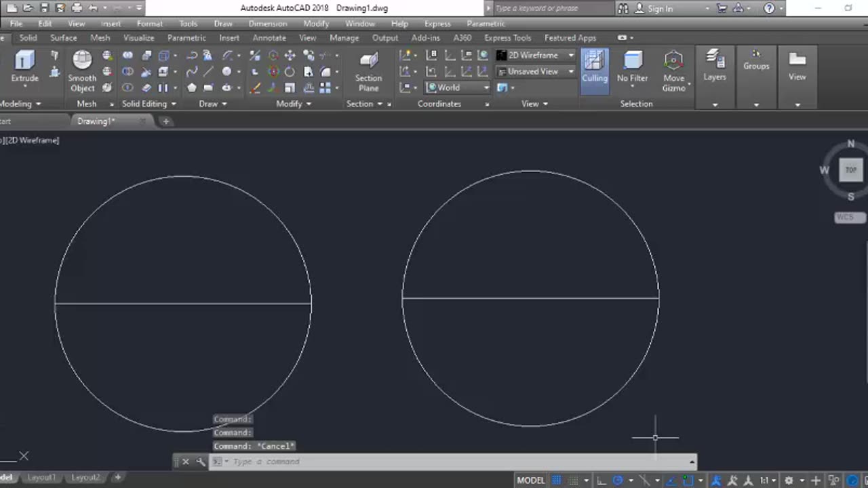This screenshot has width=868, height=488.
Task: Click the Save icon in quick access toolbar
Action: 44,8
